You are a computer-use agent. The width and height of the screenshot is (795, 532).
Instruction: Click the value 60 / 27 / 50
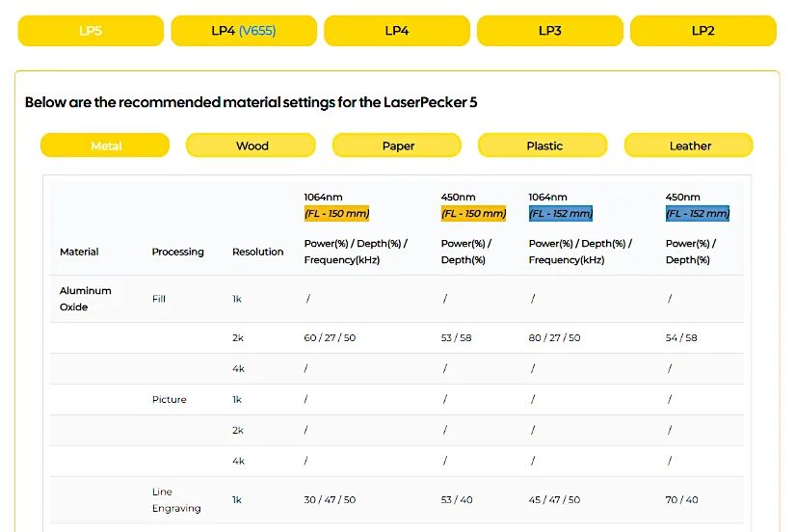point(331,337)
